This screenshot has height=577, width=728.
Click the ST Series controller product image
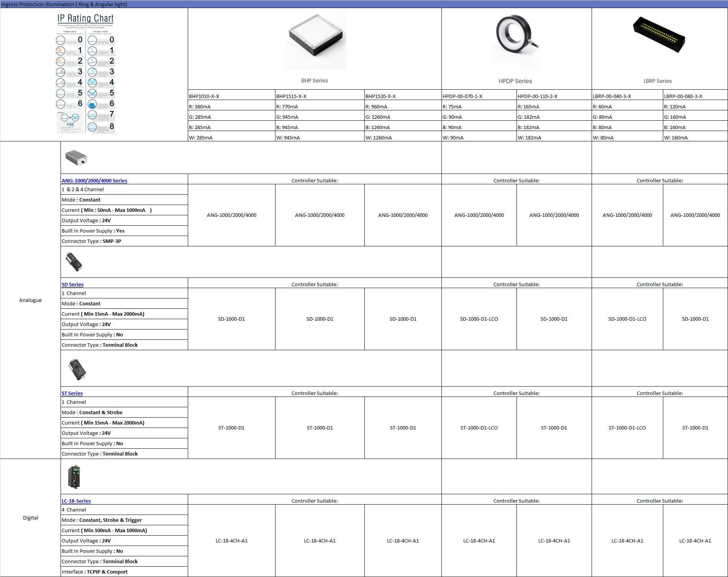click(x=77, y=369)
